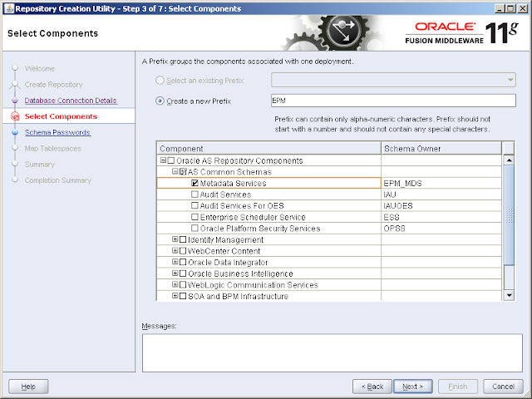This screenshot has width=532, height=399.
Task: Click the ESS schema owner cell
Action: tap(441, 217)
